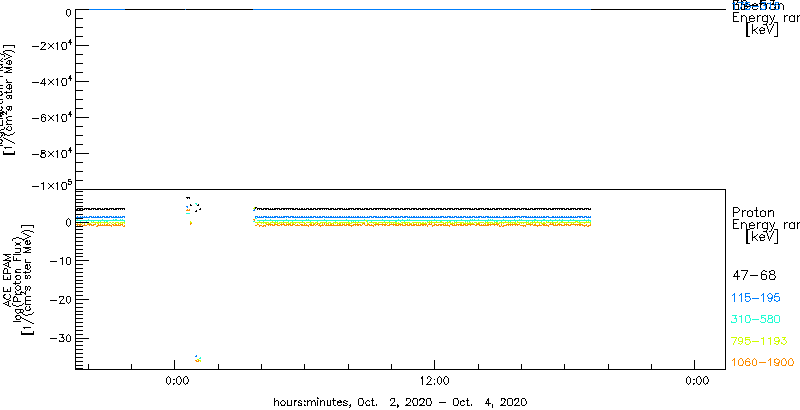
Task: Click the -6×10^4 upper axis tick label
Action: tap(51, 117)
